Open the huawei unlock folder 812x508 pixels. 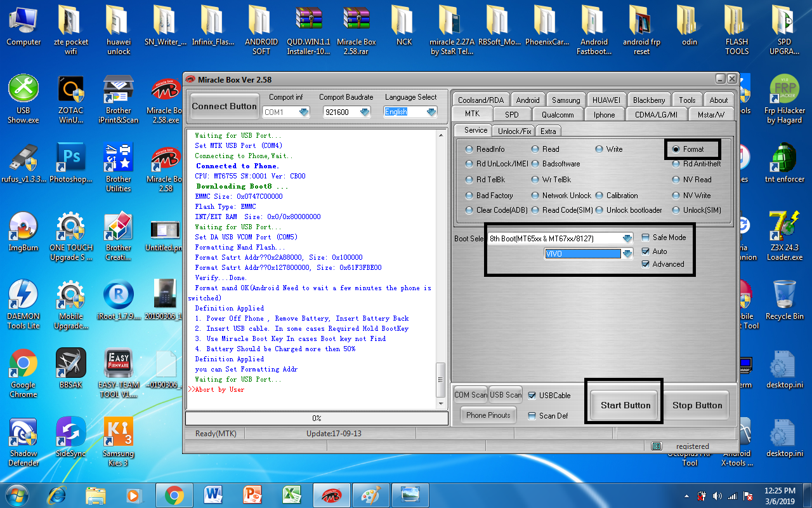(119, 30)
